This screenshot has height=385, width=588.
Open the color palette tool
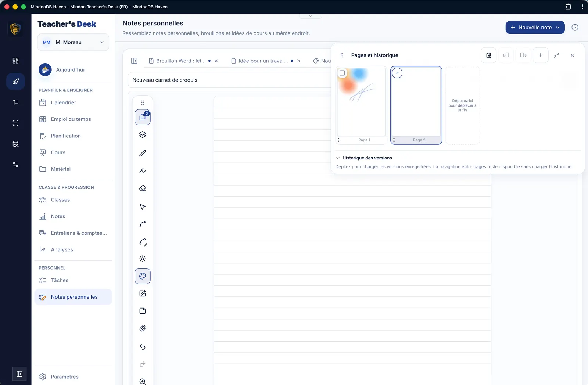(143, 276)
